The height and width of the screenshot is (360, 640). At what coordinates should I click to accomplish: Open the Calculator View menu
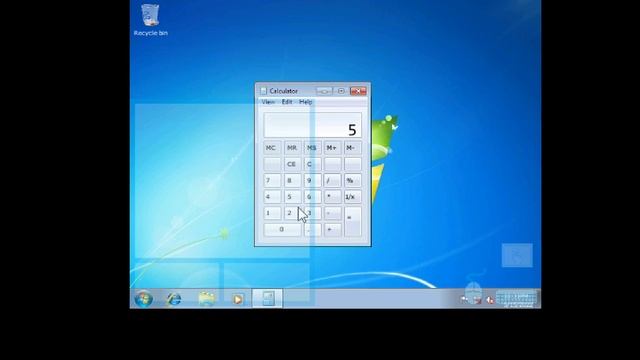pos(268,102)
